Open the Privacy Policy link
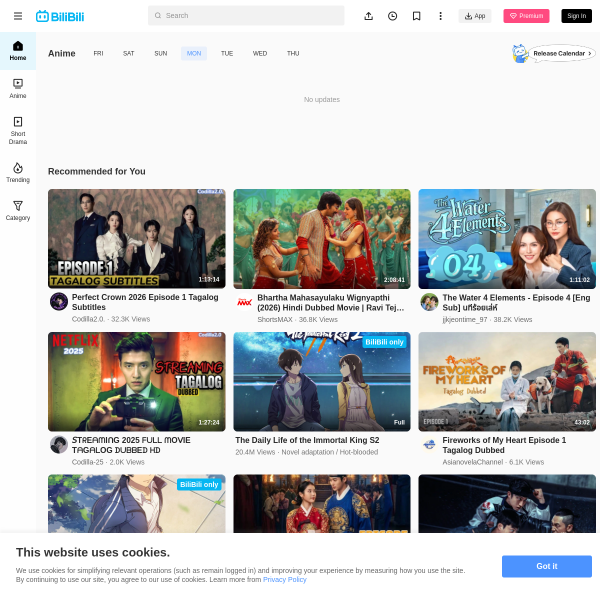Viewport: 600px width, 600px height. coord(285,579)
